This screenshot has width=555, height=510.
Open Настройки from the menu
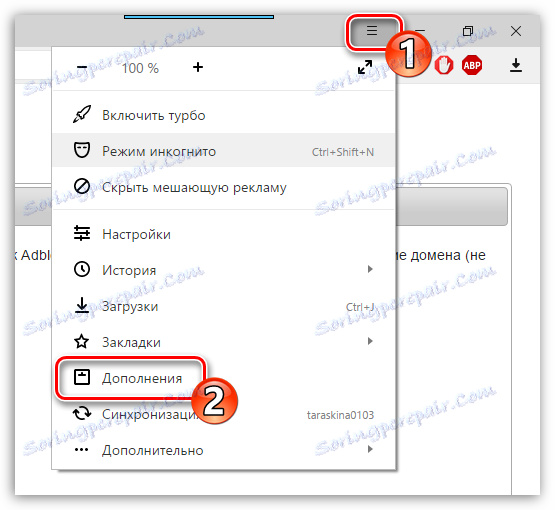point(223,234)
